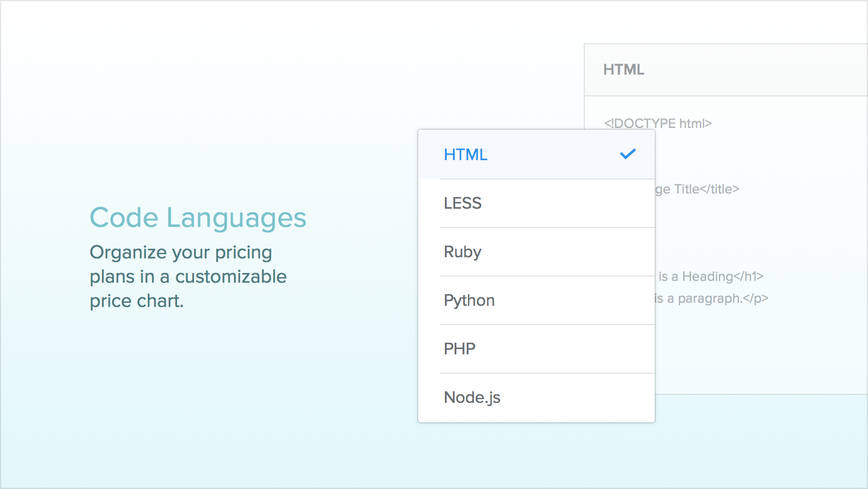
Task: Select LESS from the language dropdown
Action: (x=463, y=203)
